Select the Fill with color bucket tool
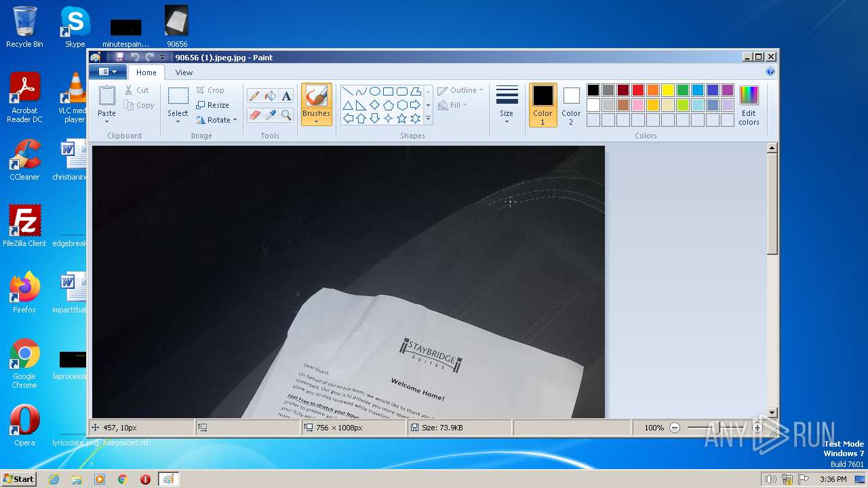 271,96
